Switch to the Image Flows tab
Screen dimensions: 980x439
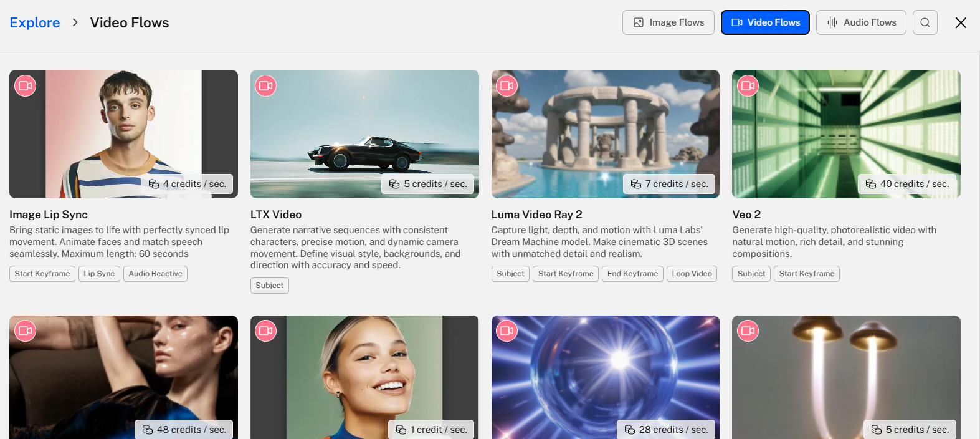pyautogui.click(x=668, y=22)
